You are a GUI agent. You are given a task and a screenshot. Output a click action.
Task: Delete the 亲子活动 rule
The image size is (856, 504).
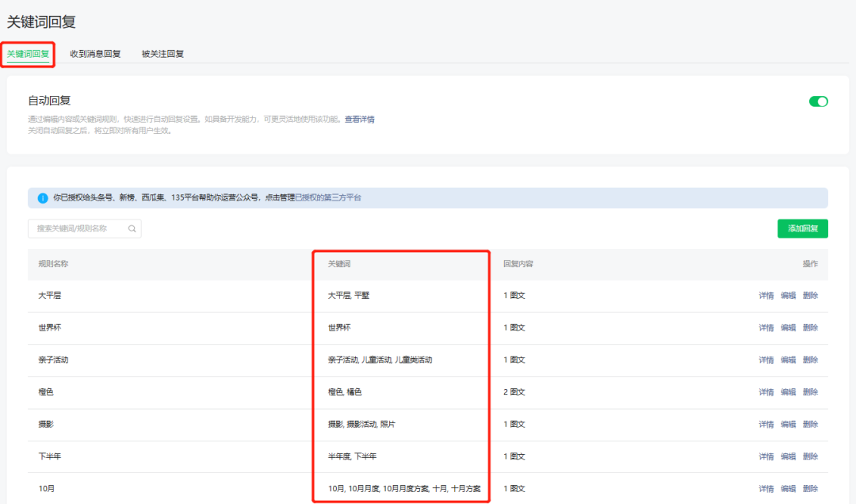[810, 360]
